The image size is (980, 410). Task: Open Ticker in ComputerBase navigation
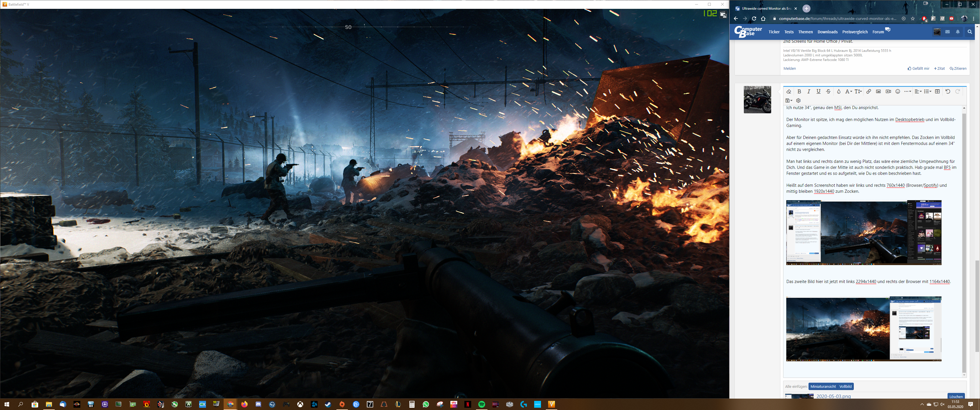coord(774,32)
